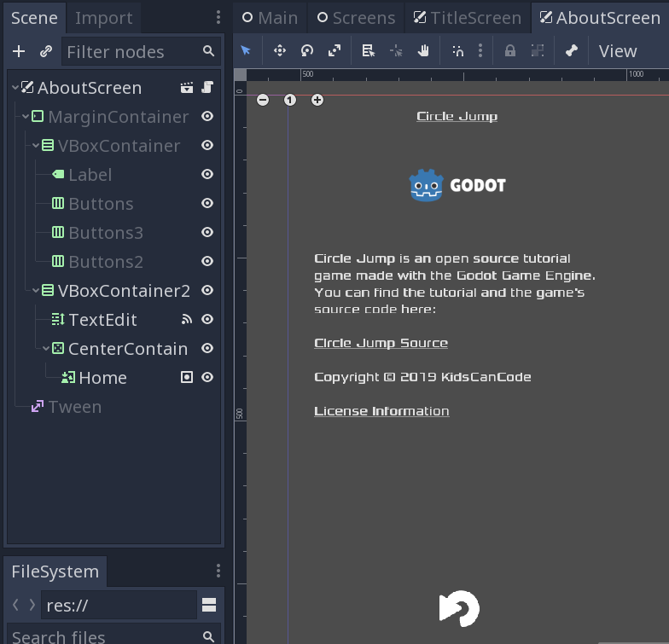669x644 pixels.
Task: Choose the Rotate Mode tool
Action: pos(307,51)
